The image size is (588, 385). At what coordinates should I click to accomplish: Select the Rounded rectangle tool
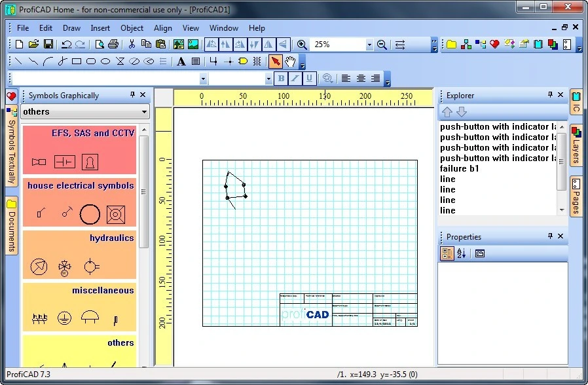(x=91, y=61)
